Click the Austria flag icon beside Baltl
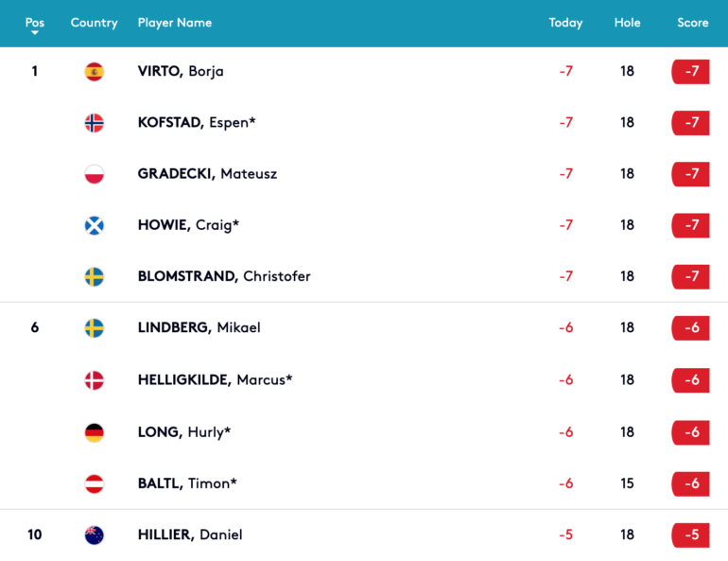The height and width of the screenshot is (561, 728). point(95,484)
